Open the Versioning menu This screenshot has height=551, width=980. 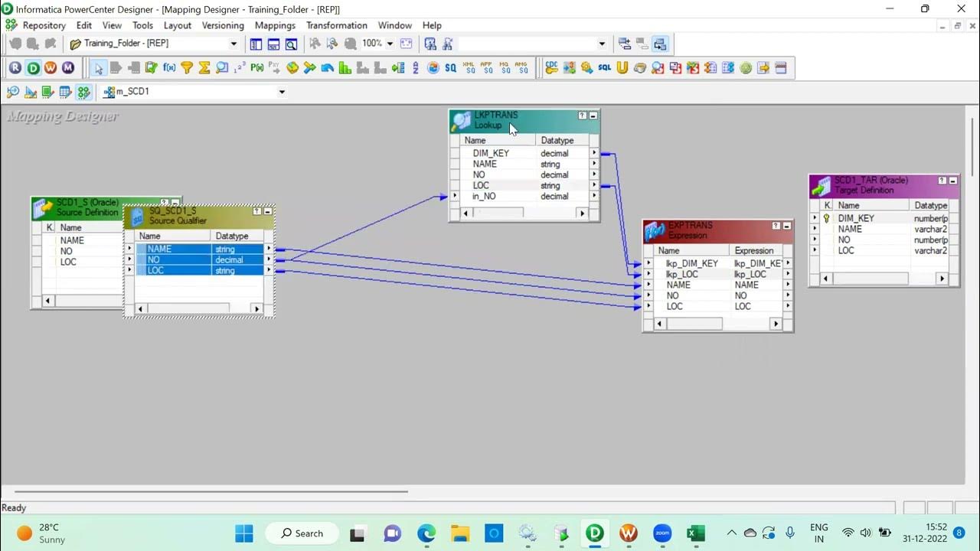click(x=223, y=25)
